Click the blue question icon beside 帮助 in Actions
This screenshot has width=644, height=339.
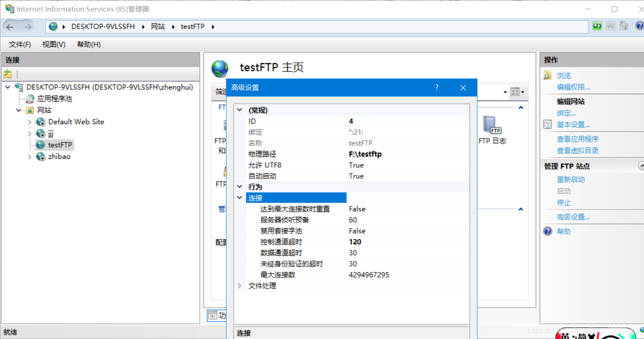(548, 231)
